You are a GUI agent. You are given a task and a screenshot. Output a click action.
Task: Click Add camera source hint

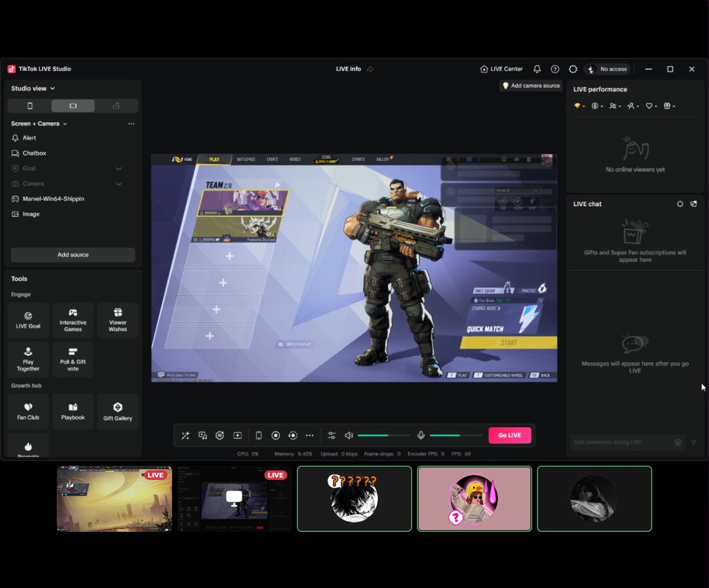[531, 86]
